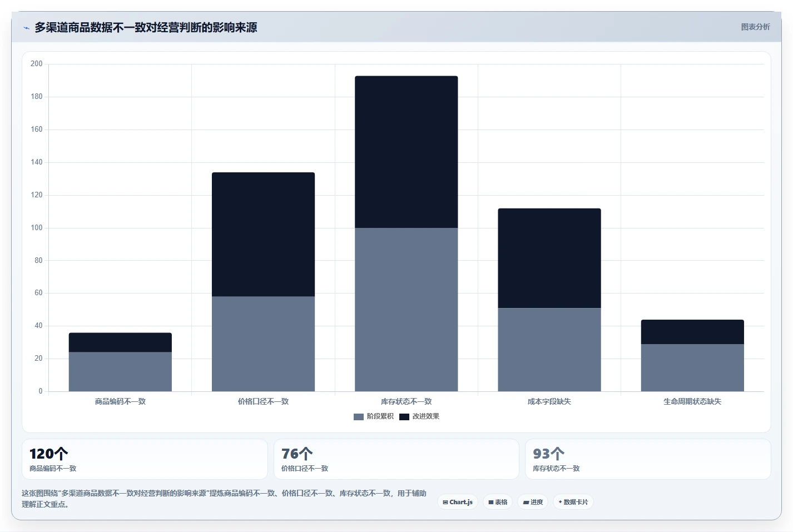Click the 80 y-axis tick label
The width and height of the screenshot is (793, 532).
pos(38,260)
